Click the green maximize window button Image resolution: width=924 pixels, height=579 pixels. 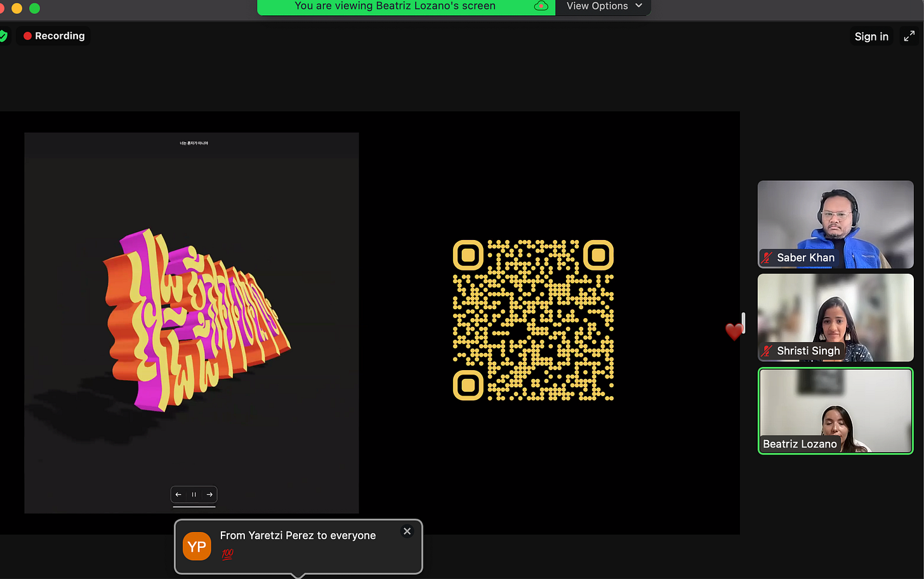(35, 8)
